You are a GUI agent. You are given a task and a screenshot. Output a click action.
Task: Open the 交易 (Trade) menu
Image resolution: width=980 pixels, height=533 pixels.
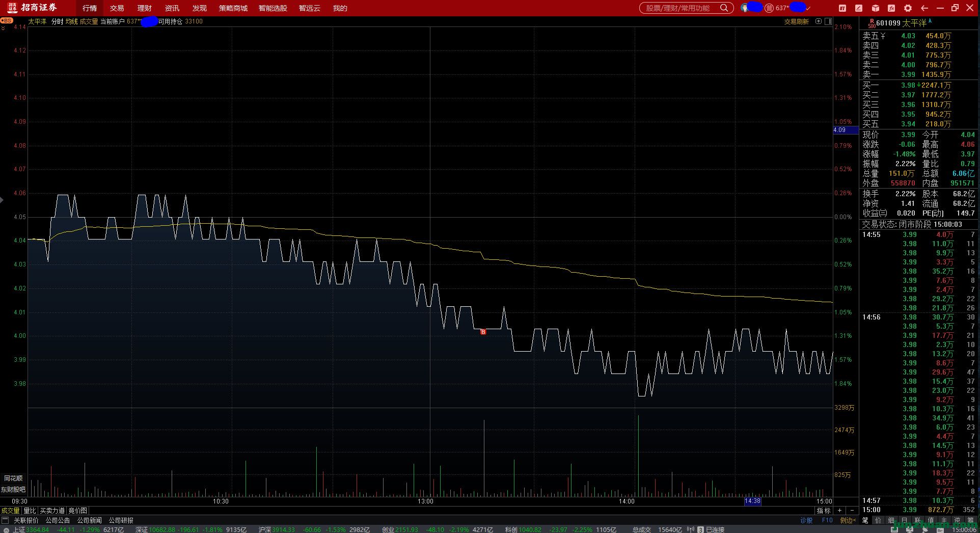pyautogui.click(x=117, y=8)
